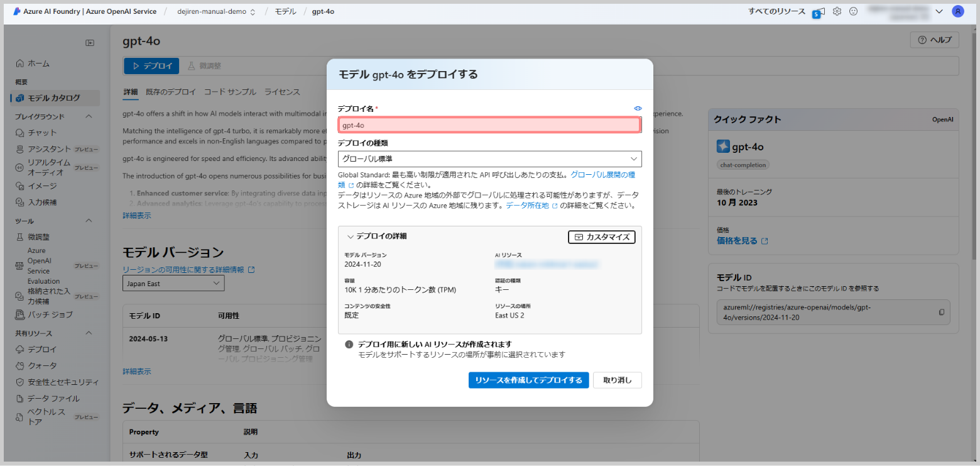Open the Japan East region dropdown
Viewport: 980px width, 466px height.
click(173, 284)
